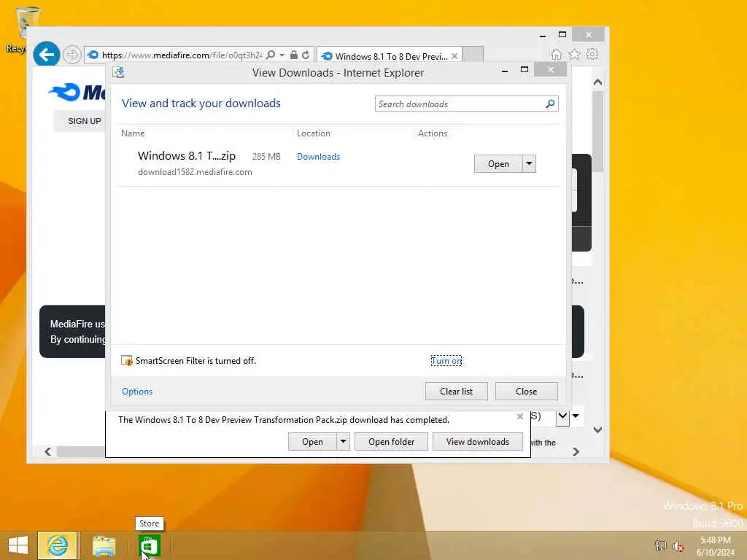Click the Internet Explorer taskbar icon
This screenshot has width=747, height=560.
(x=57, y=545)
